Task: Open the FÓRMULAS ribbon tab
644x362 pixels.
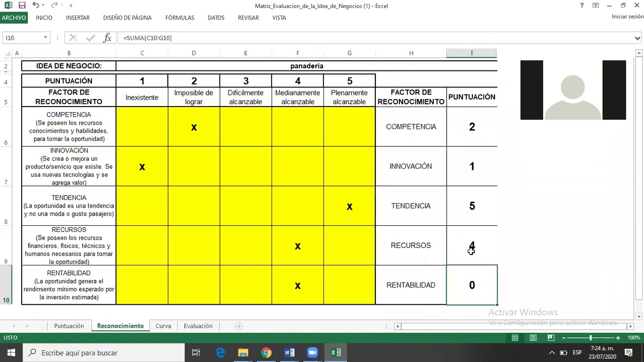Action: [x=180, y=18]
